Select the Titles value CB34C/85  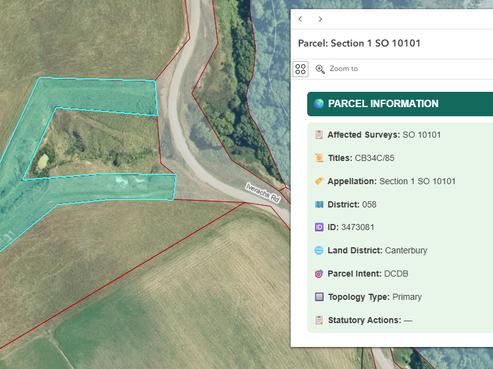pyautogui.click(x=374, y=158)
